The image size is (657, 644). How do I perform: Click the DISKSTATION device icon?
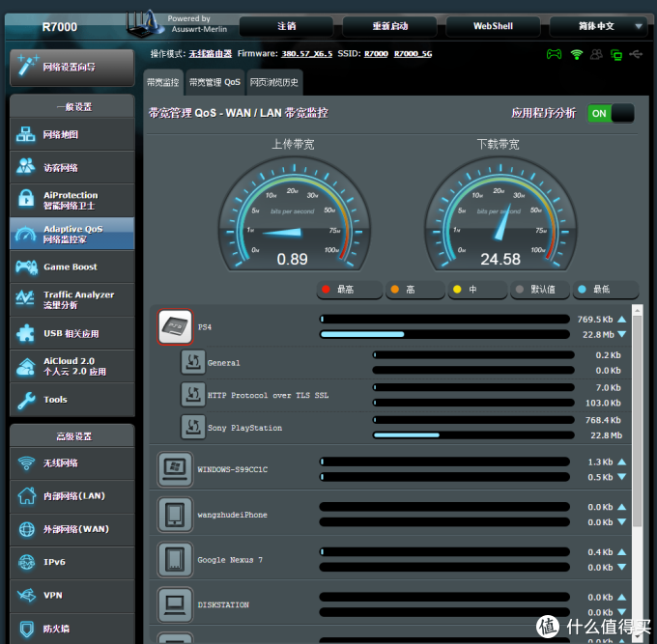175,604
